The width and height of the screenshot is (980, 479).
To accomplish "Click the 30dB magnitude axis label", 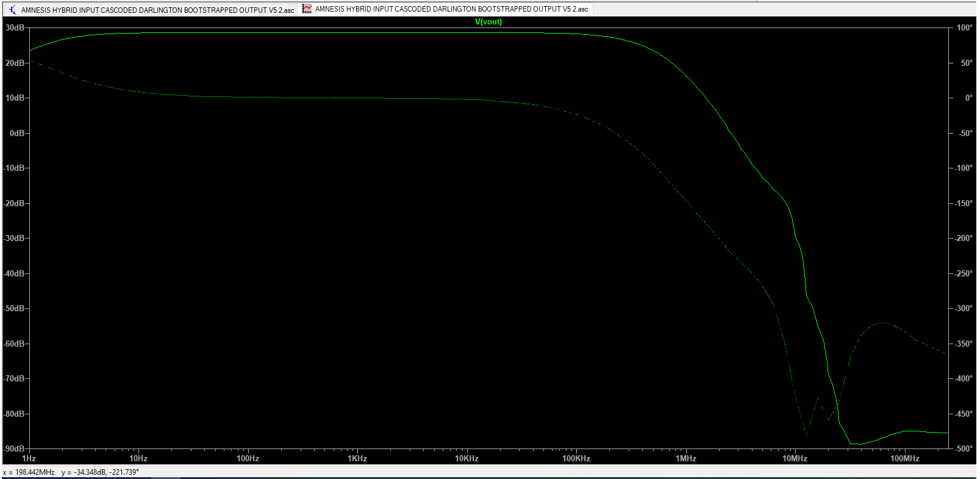I will [15, 27].
